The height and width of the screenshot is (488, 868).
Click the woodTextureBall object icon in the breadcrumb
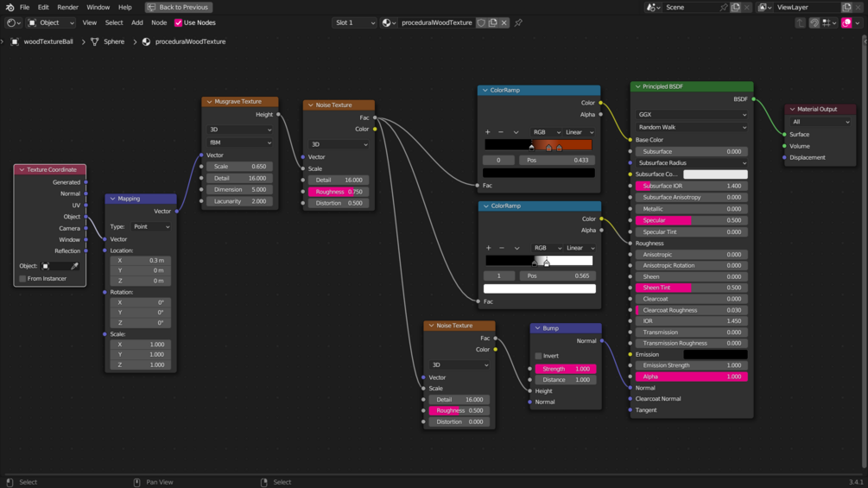(x=15, y=41)
